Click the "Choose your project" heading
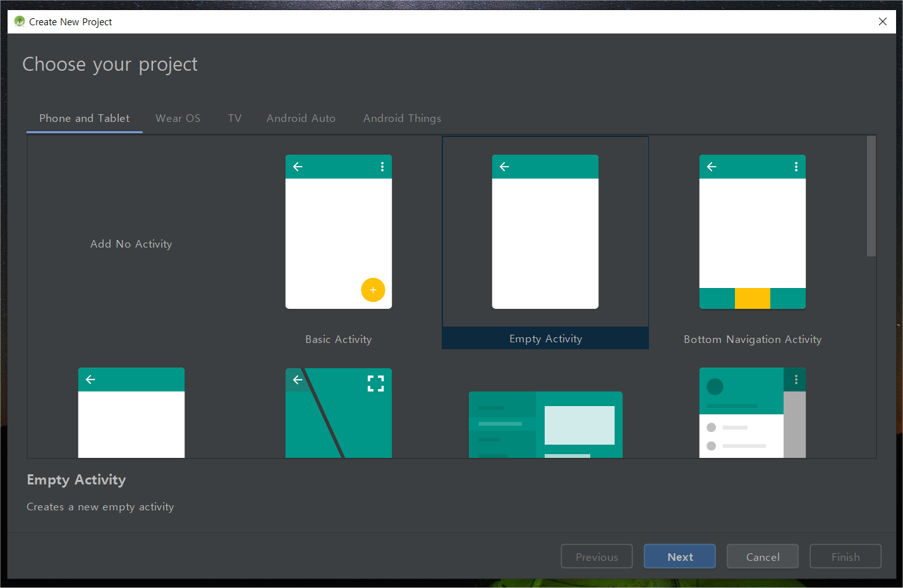The height and width of the screenshot is (588, 903). pyautogui.click(x=110, y=64)
